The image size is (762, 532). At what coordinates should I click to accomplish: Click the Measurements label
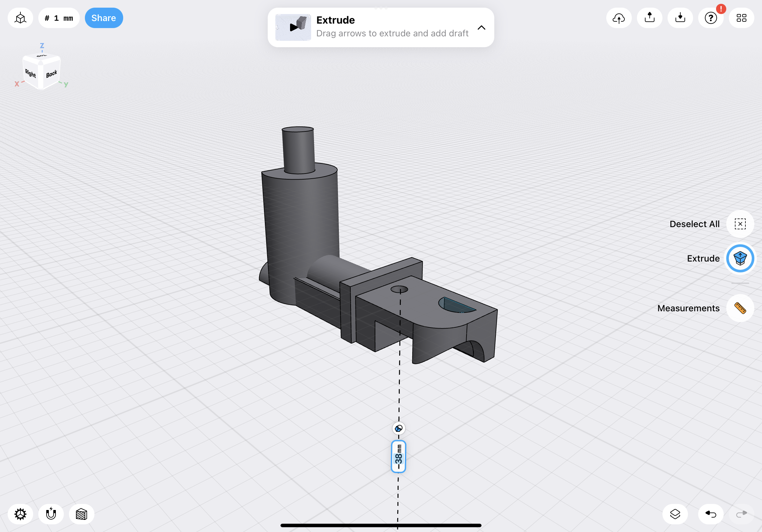pos(688,308)
